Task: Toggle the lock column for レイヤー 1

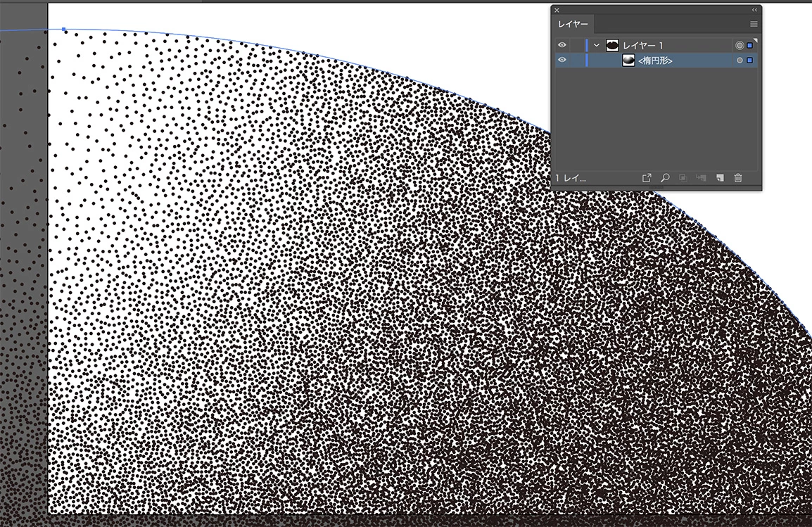Action: 576,46
